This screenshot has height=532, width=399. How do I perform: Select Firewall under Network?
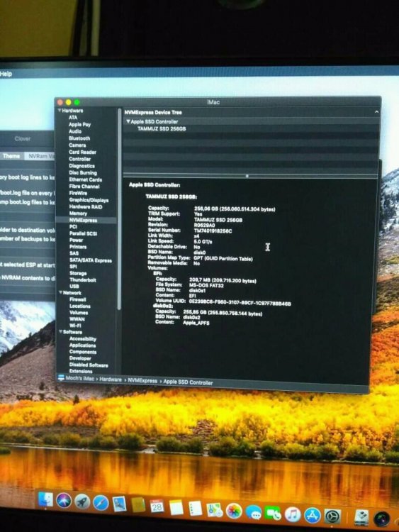click(78, 299)
